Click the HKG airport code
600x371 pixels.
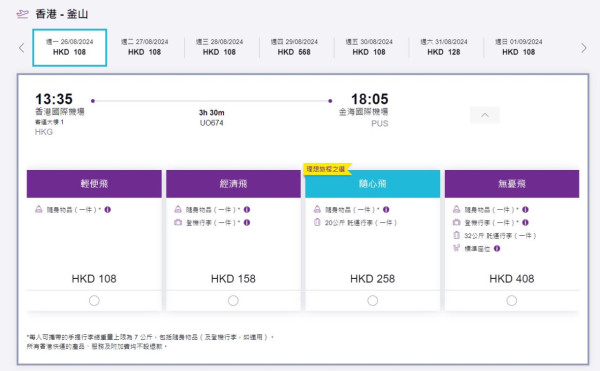(44, 132)
